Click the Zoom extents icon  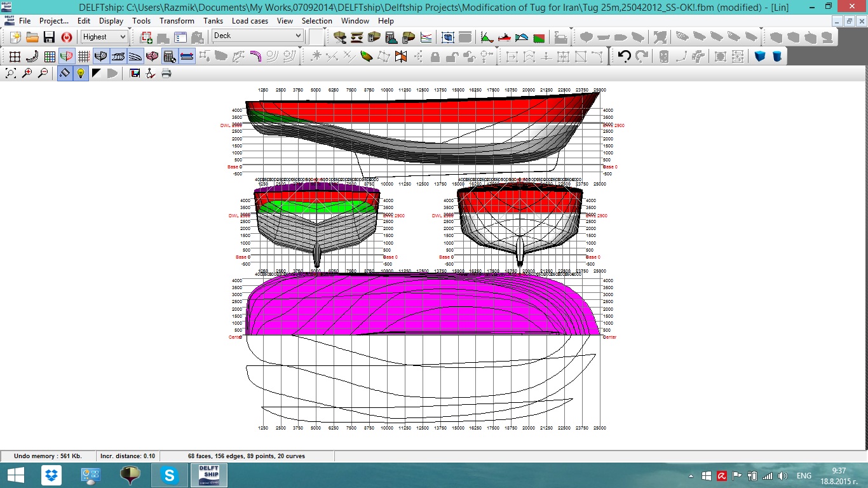[x=11, y=73]
